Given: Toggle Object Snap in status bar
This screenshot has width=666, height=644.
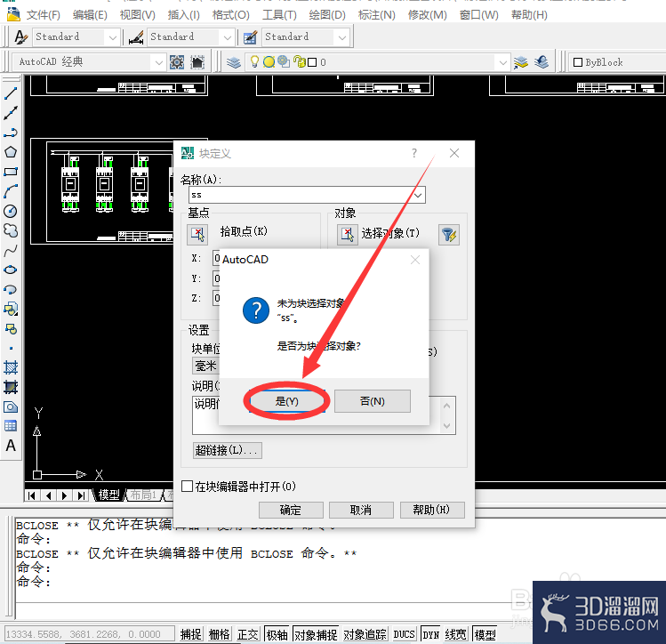Looking at the screenshot, I should pyautogui.click(x=316, y=634).
